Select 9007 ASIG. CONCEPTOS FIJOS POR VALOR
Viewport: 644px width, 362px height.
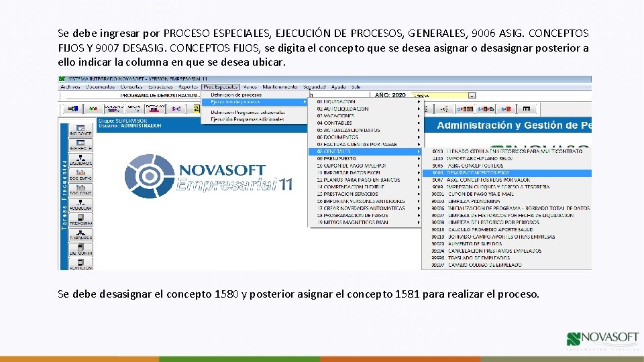(x=507, y=180)
